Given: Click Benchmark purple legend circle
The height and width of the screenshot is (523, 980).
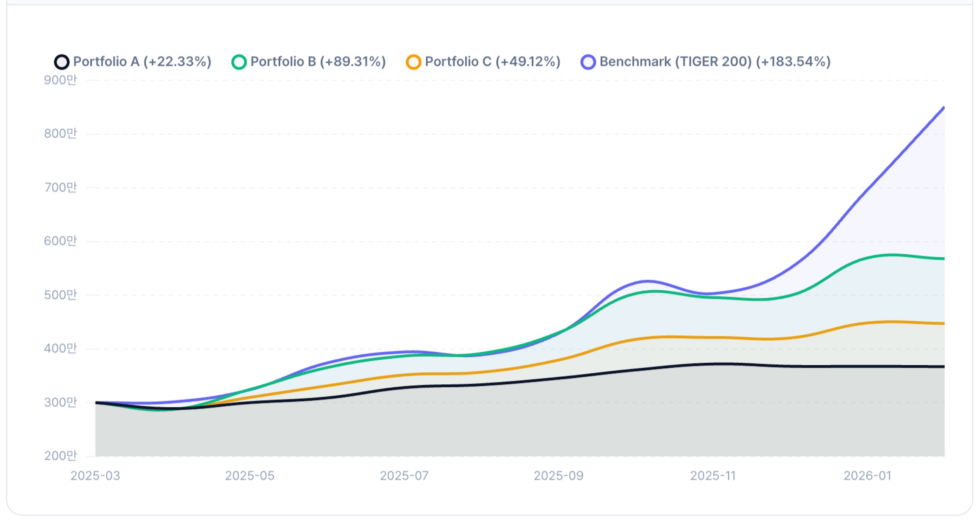Looking at the screenshot, I should pyautogui.click(x=588, y=62).
